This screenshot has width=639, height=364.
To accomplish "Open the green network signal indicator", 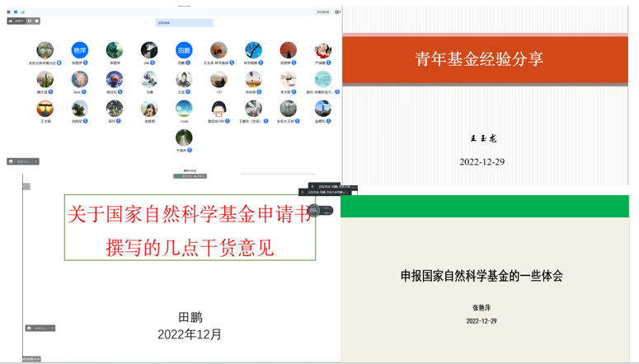I will point(22,12).
